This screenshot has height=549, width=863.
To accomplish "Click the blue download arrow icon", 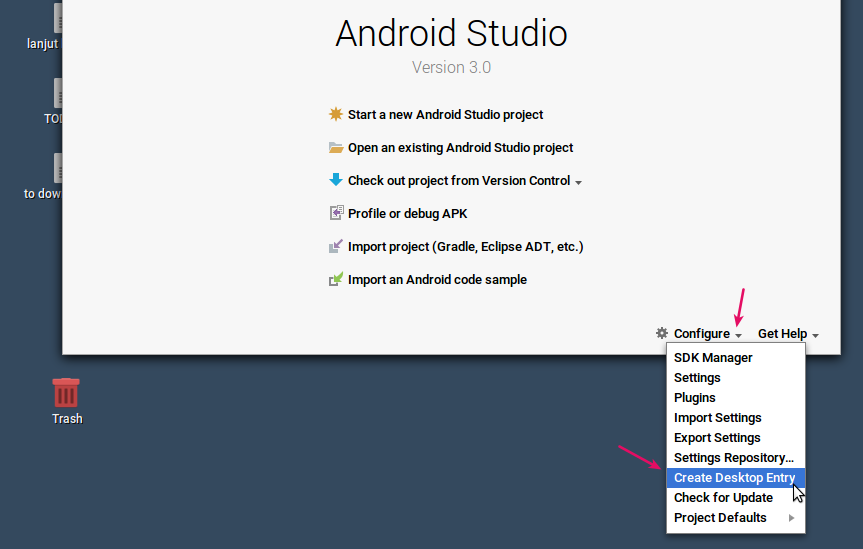I will click(336, 180).
